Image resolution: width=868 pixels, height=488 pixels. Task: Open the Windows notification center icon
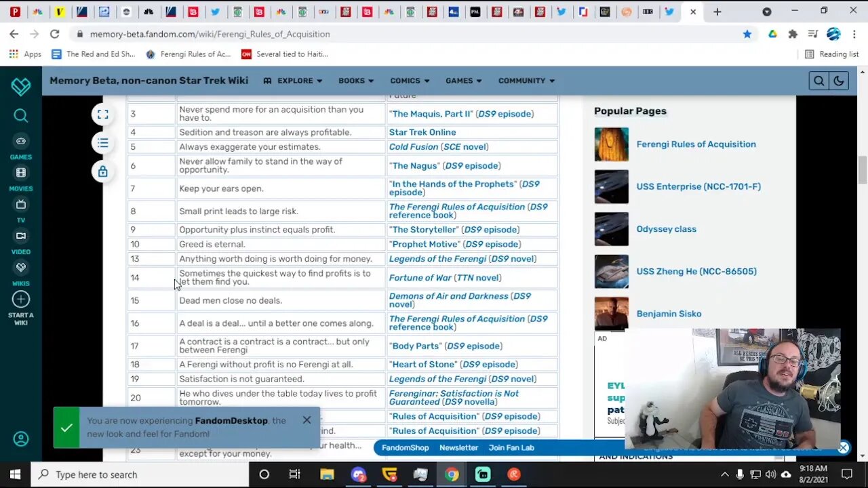846,474
